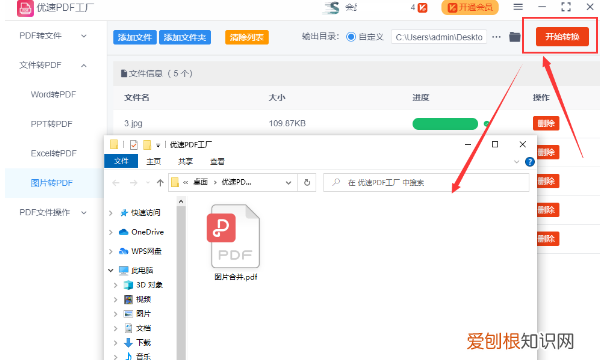
Task: Open the hamburger menu in the title bar
Action: (x=518, y=7)
